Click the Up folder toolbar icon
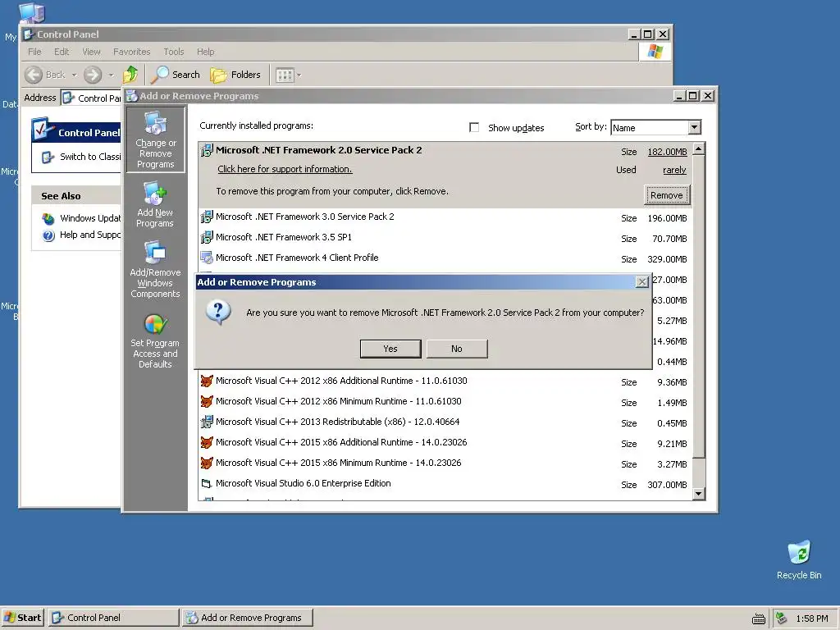This screenshot has width=840, height=630. [x=130, y=75]
